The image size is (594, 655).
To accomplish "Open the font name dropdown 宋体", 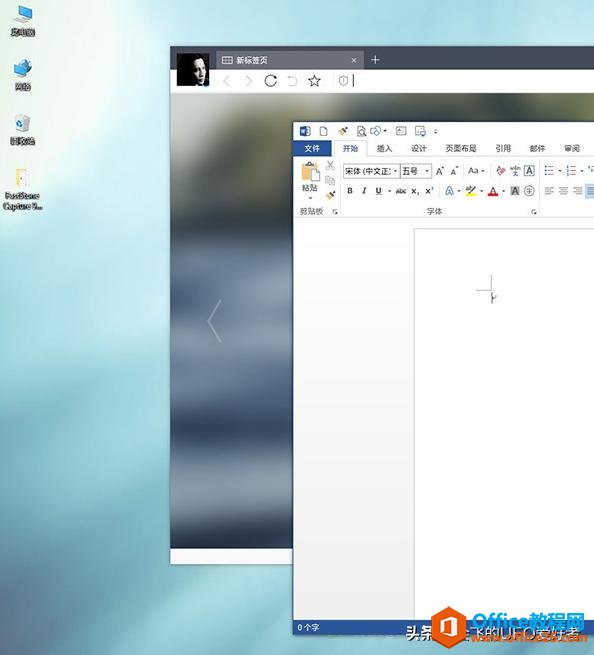I will (x=371, y=171).
